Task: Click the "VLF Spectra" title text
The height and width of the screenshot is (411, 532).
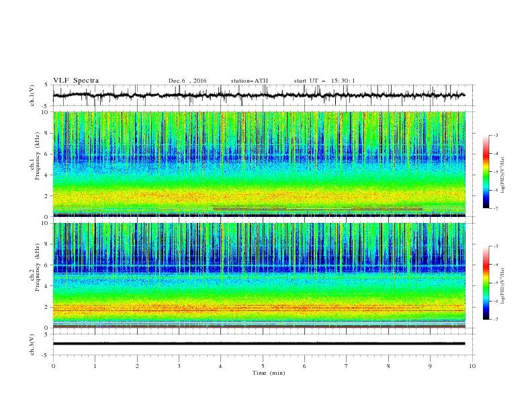Action: click(x=76, y=81)
